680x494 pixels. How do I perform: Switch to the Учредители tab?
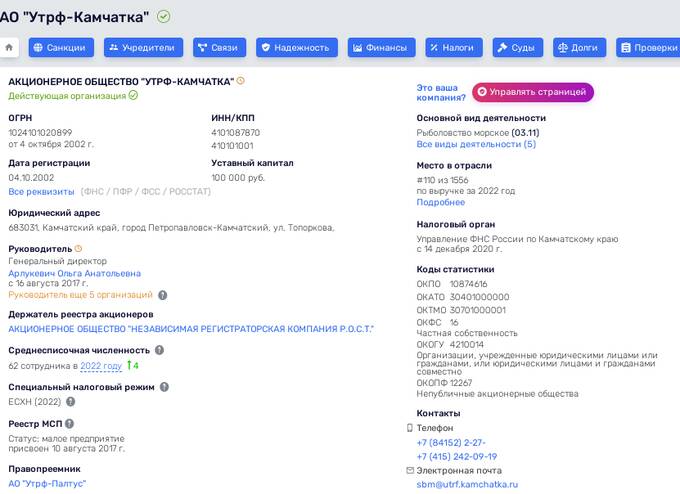[143, 48]
